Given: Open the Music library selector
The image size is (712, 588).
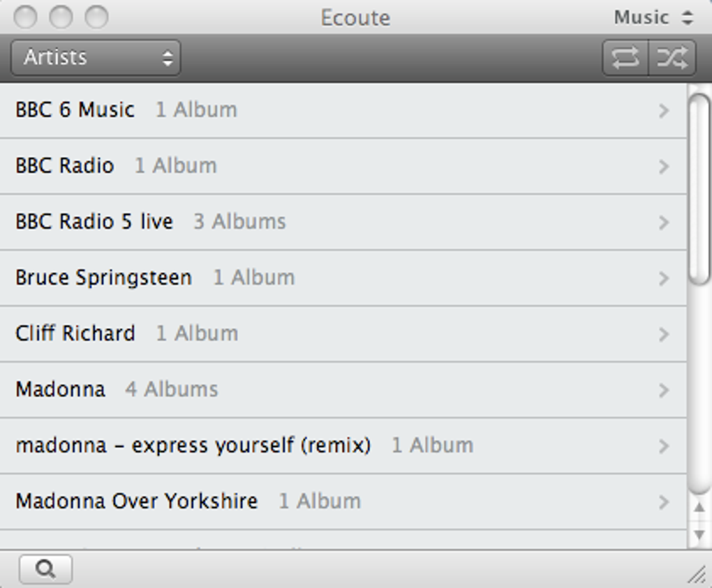Looking at the screenshot, I should point(653,17).
